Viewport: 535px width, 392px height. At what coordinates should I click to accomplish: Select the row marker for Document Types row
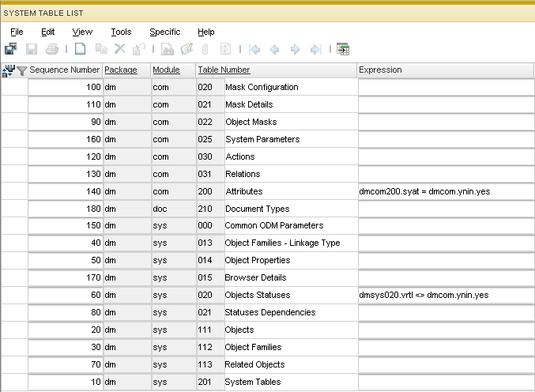(x=14, y=209)
